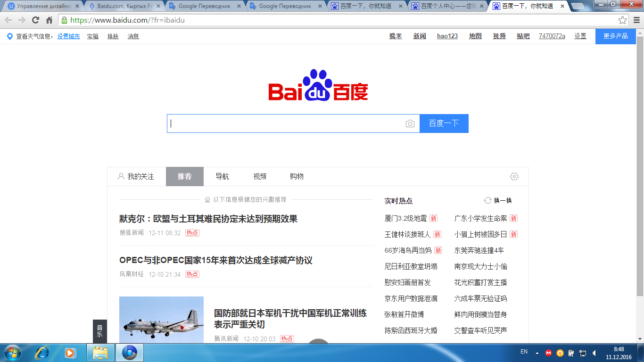Screen dimensions: 644x362
Task: Open military plane news thumbnail
Action: click(161, 320)
